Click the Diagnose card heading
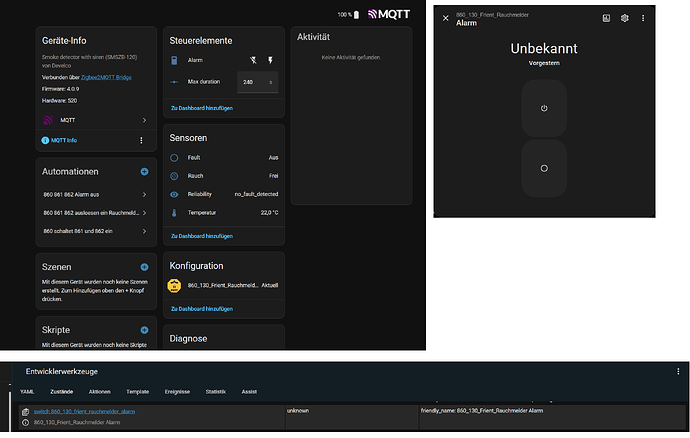 [x=188, y=339]
